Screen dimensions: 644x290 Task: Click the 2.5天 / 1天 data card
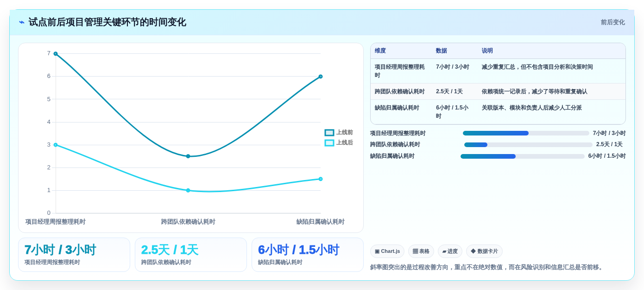[191, 255]
